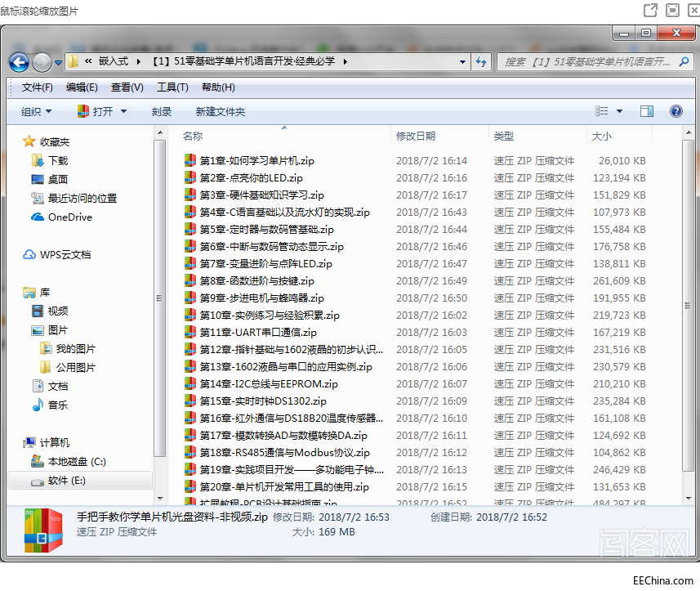Viewport: 700px width, 591px height.
Task: Expand the 组织 dropdown menu
Action: tap(37, 111)
